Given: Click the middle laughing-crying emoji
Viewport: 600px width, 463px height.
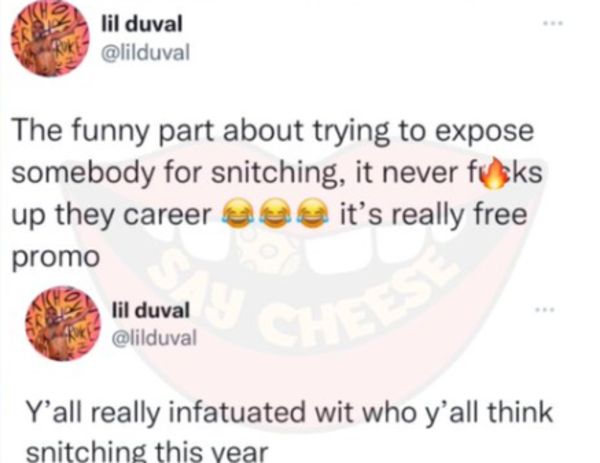Looking at the screenshot, I should [x=274, y=214].
